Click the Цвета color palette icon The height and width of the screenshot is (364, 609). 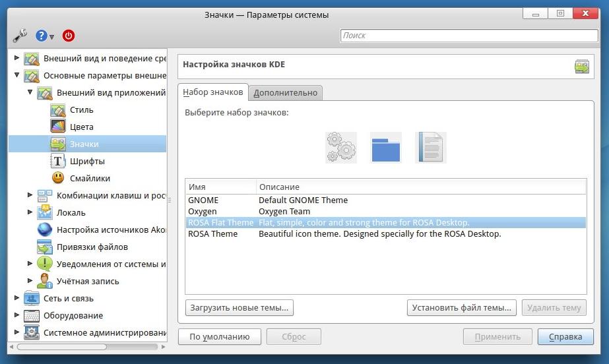pos(58,127)
